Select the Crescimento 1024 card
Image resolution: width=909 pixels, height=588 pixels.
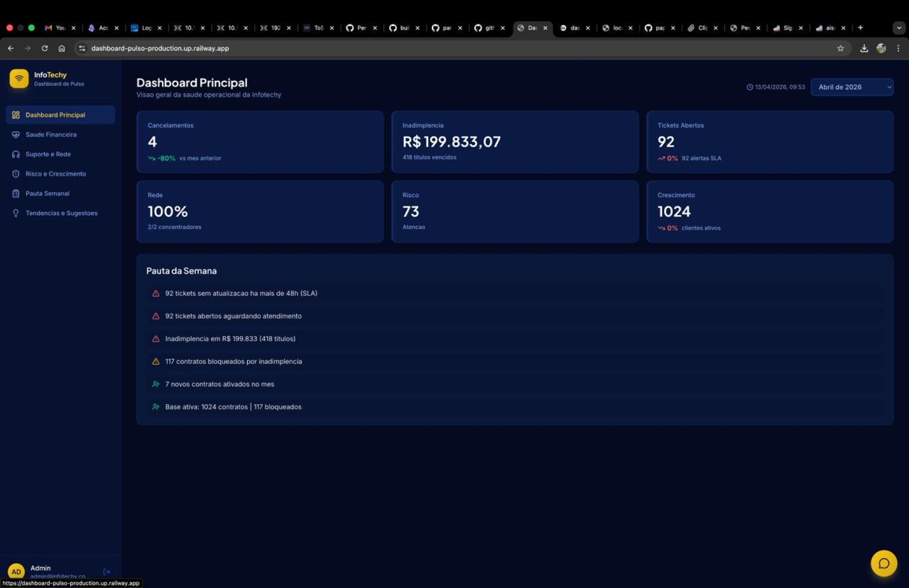(770, 211)
